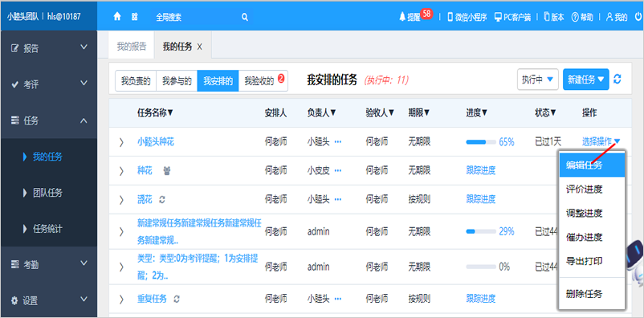Viewport: 644px width, 318px height.
Task: Sort by 任务名称 column header
Action: 155,112
